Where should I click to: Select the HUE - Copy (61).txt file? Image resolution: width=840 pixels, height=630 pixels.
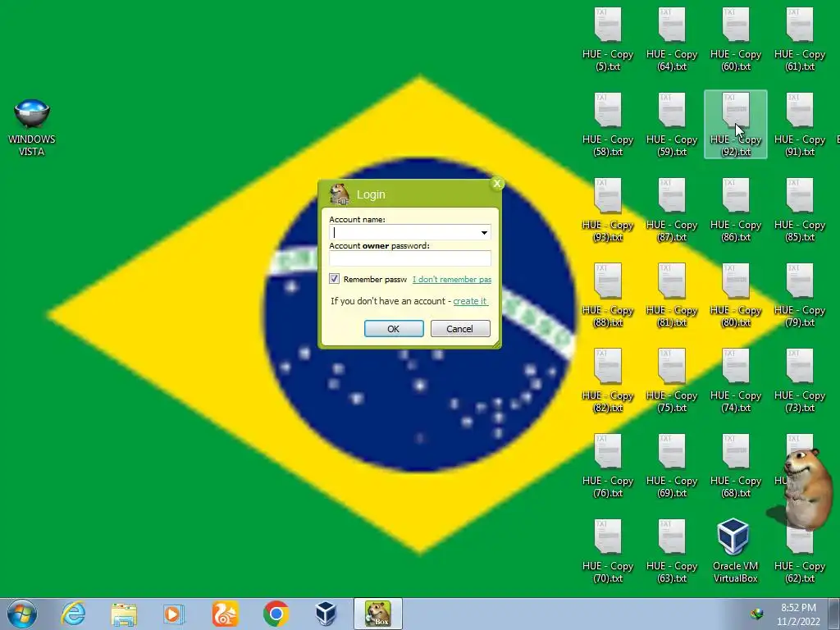(799, 39)
